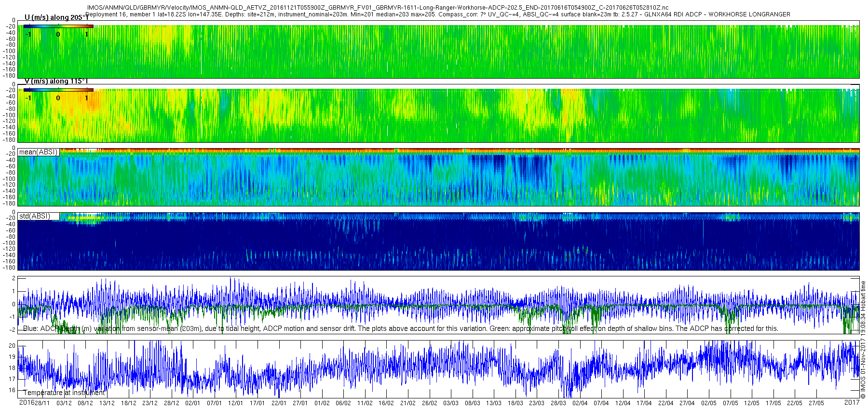Click the '18/12' date tick label
This screenshot has width=868, height=410.
click(x=128, y=403)
